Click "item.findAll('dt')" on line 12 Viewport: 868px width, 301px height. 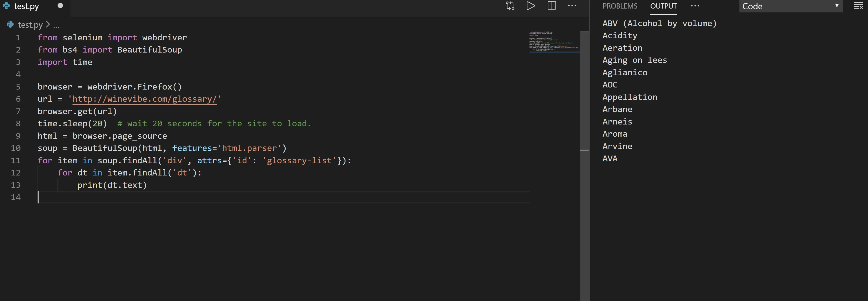152,173
